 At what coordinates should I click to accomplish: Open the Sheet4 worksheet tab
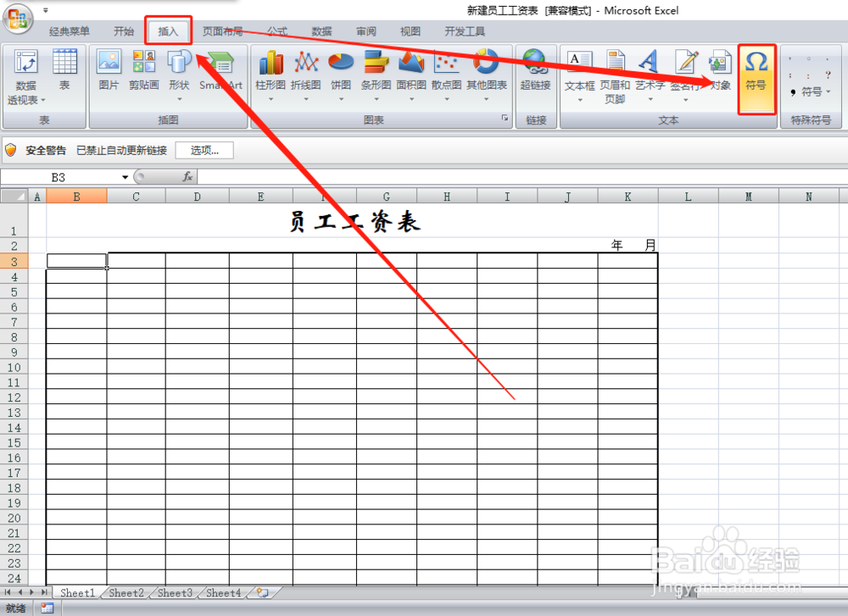pos(223,593)
